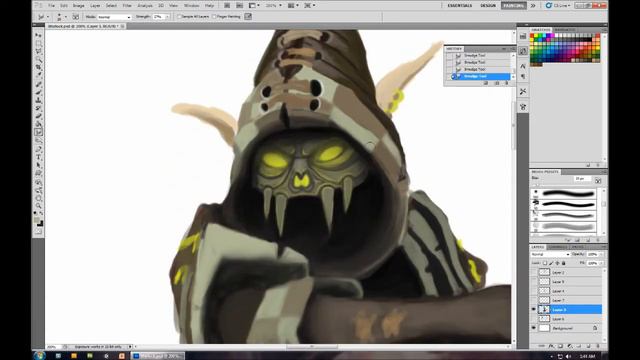Select the Crop tool
This screenshot has width=640, height=360.
pyautogui.click(x=38, y=67)
